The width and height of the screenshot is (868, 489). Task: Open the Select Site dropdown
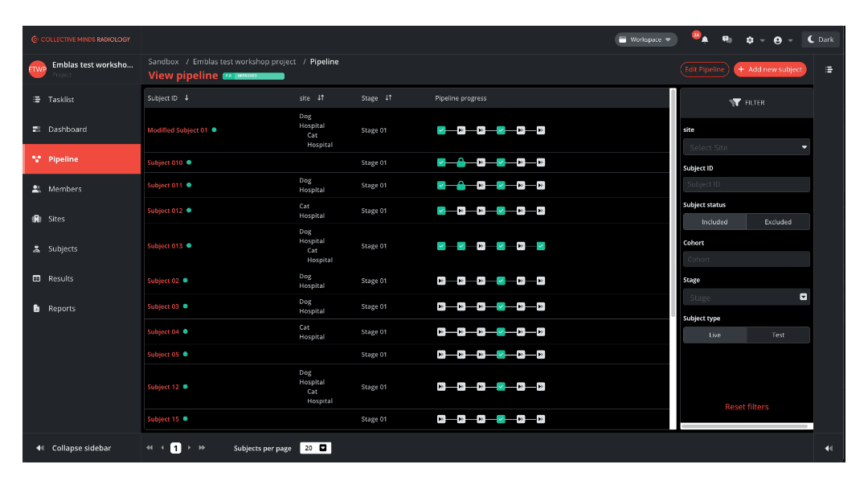click(x=746, y=147)
